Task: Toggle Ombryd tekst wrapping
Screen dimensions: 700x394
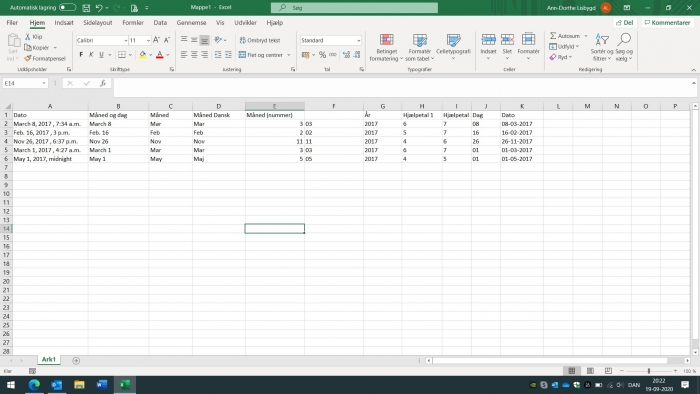Action: 260,40
